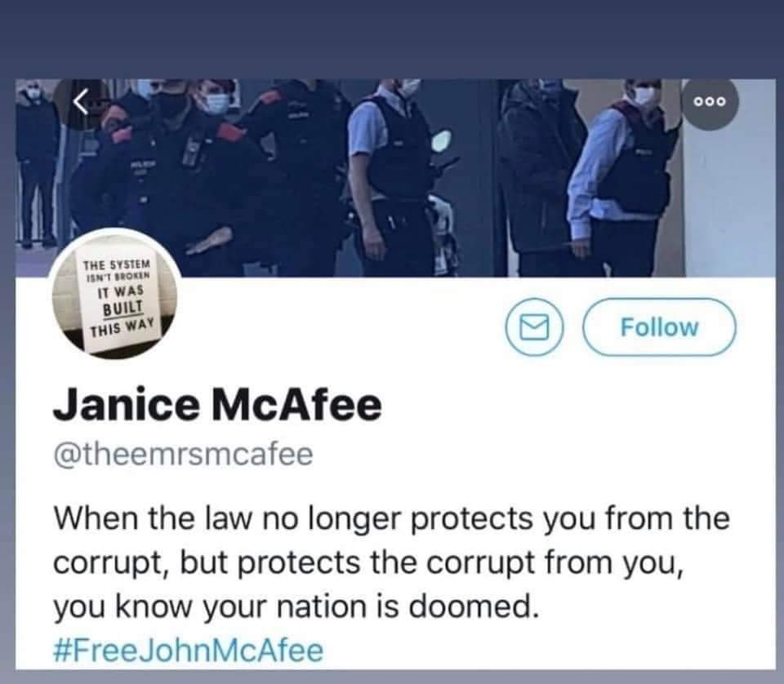Viewport: 784px width, 684px height.
Task: Tap "THE SYSTEM" text on the avatar sign
Action: tap(117, 264)
